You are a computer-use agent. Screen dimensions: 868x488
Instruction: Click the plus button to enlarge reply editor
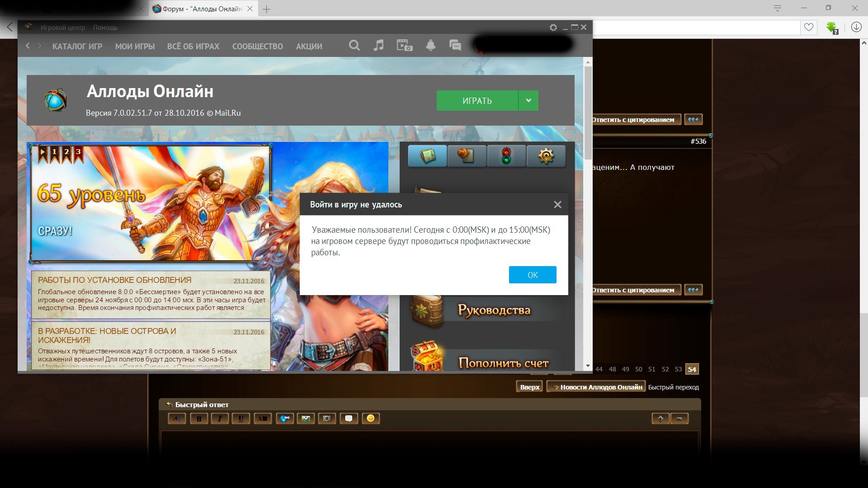(x=660, y=418)
